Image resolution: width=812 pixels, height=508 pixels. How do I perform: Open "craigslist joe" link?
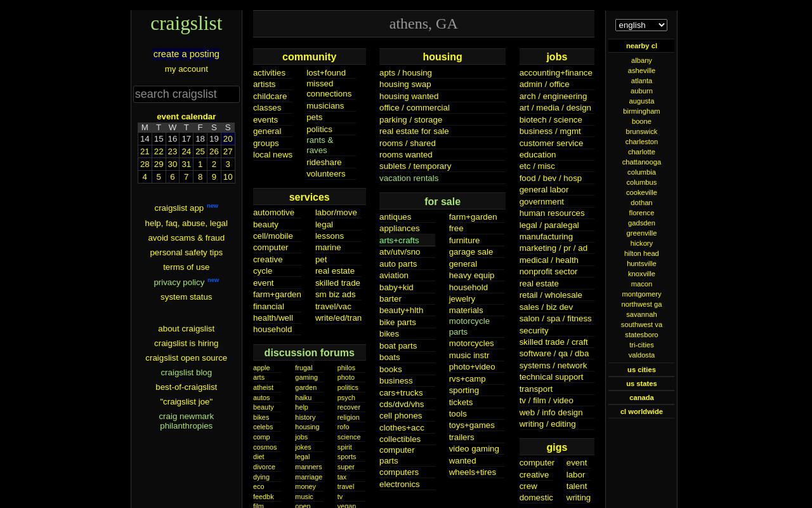(186, 401)
